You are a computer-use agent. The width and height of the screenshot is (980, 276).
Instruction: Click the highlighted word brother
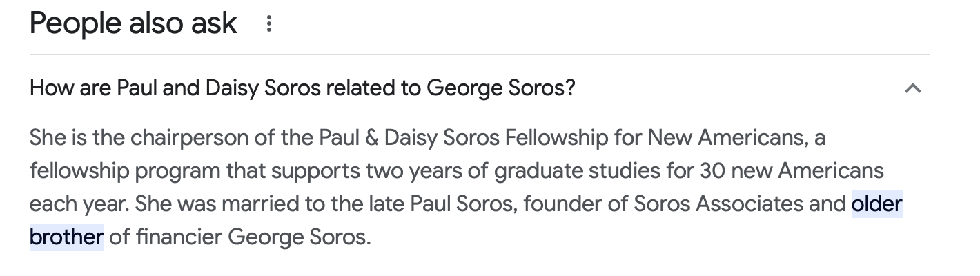[x=66, y=237]
